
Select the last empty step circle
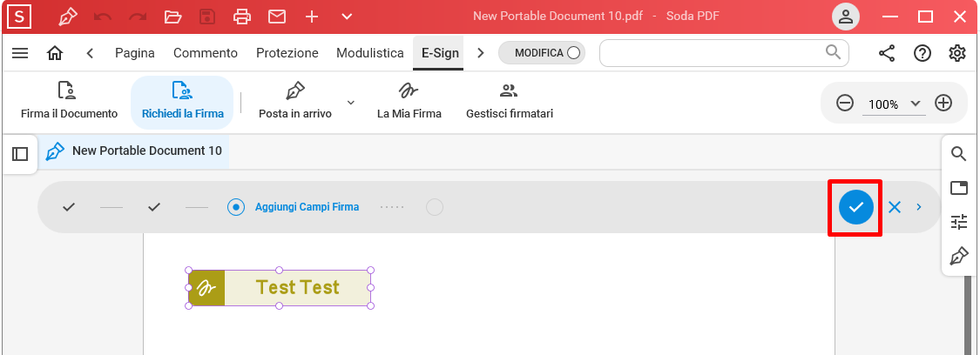click(x=435, y=207)
